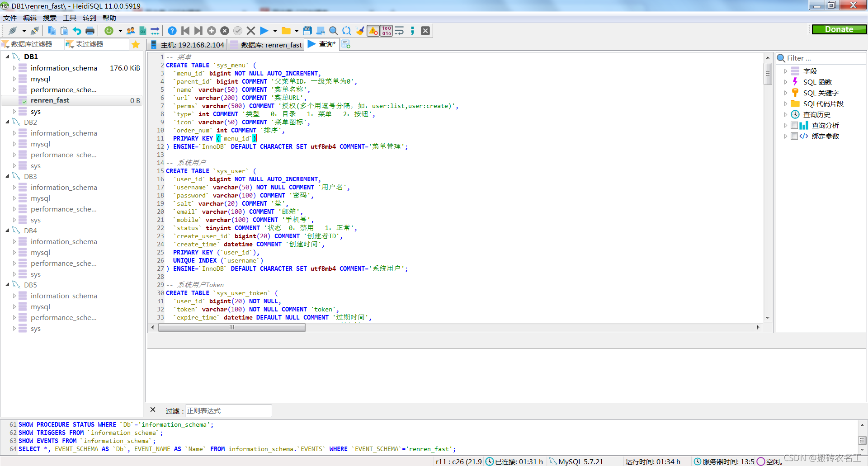
Task: Select the sys database under DB1
Action: (35, 111)
